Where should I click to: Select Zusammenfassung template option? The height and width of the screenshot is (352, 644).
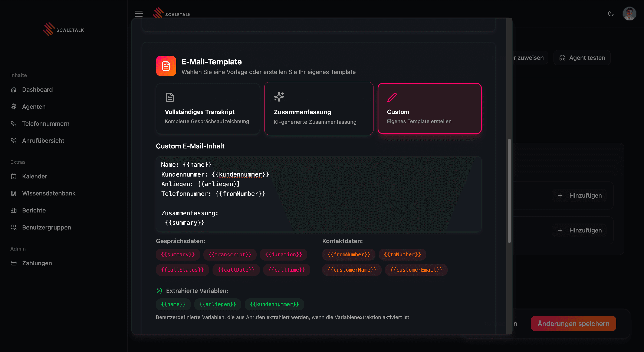click(x=319, y=109)
